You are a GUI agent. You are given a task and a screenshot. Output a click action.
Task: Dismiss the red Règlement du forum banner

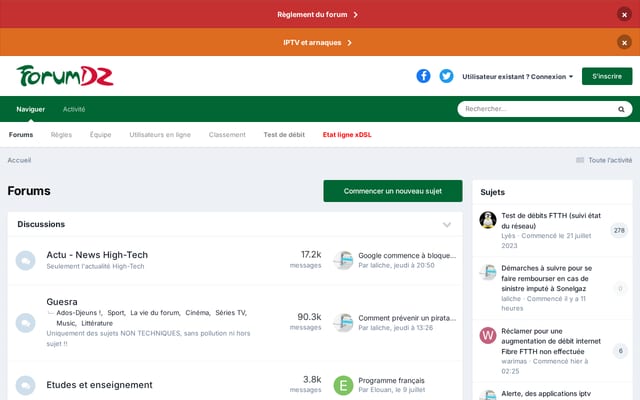(x=624, y=15)
